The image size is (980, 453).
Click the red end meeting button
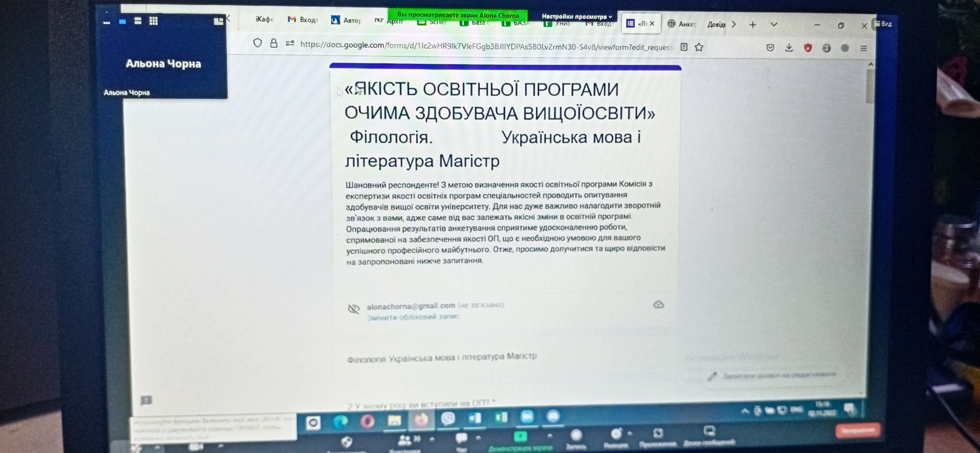pos(857,430)
